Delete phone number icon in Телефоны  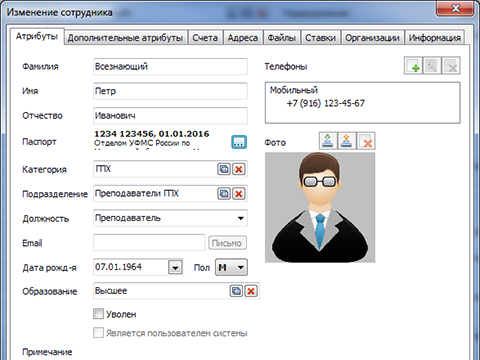451,65
